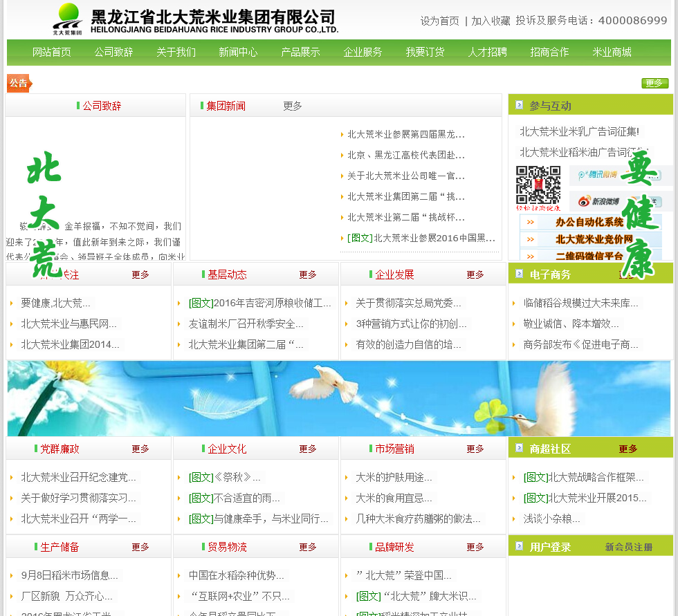
Task: Open 招商合作 menu item
Action: (549, 53)
